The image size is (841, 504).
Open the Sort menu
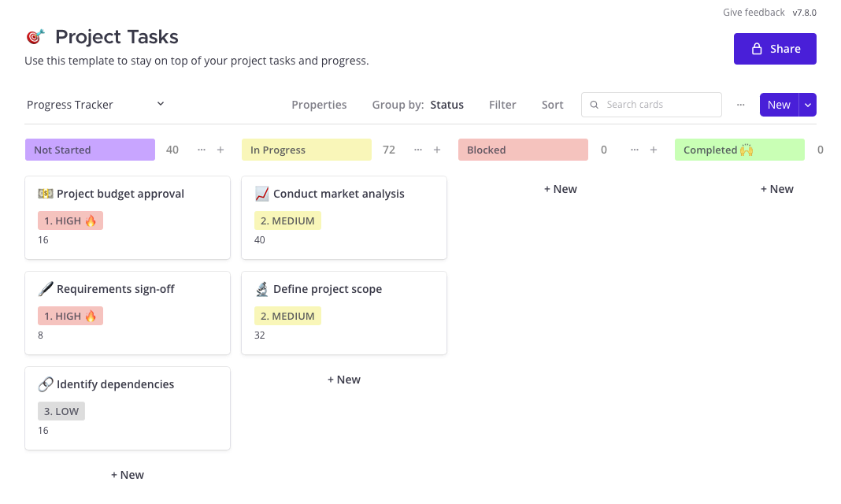coord(553,105)
